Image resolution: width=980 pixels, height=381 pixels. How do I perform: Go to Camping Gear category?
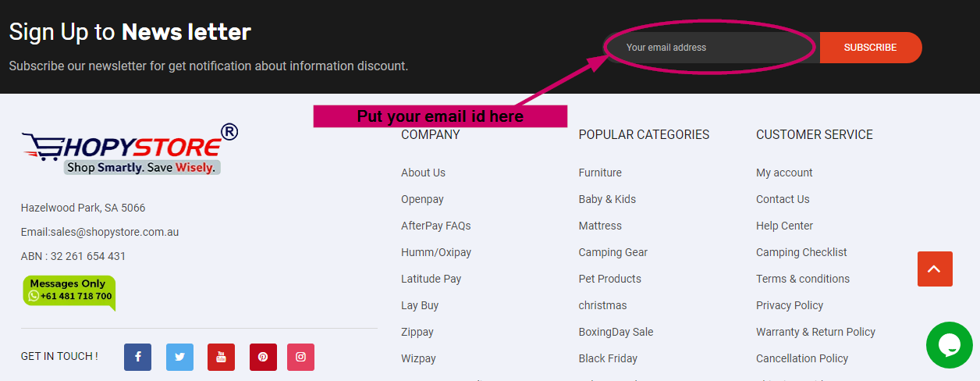coord(613,252)
